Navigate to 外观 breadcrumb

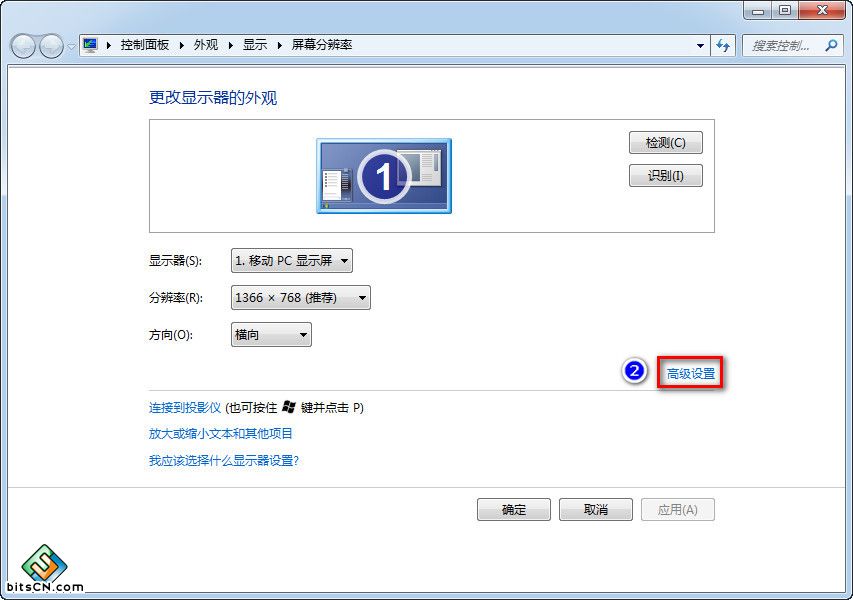click(206, 45)
